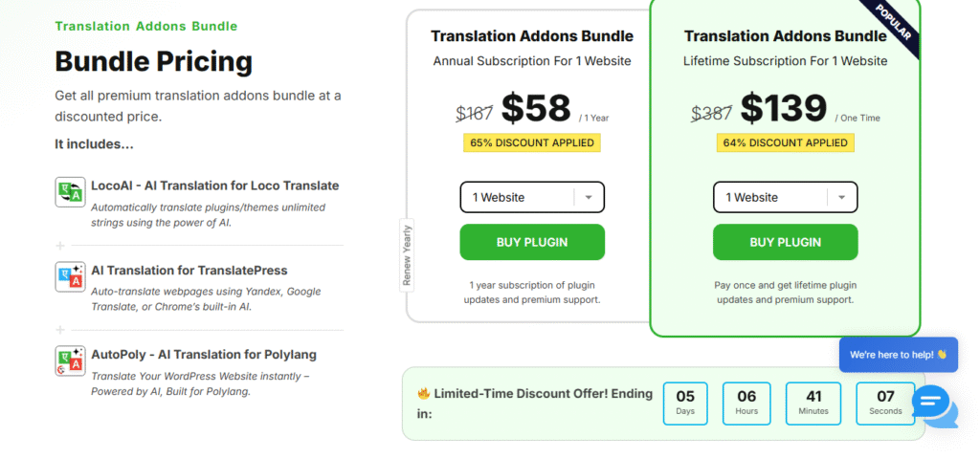The image size is (980, 458).
Task: Open the live chat bubble icon
Action: pyautogui.click(x=931, y=403)
